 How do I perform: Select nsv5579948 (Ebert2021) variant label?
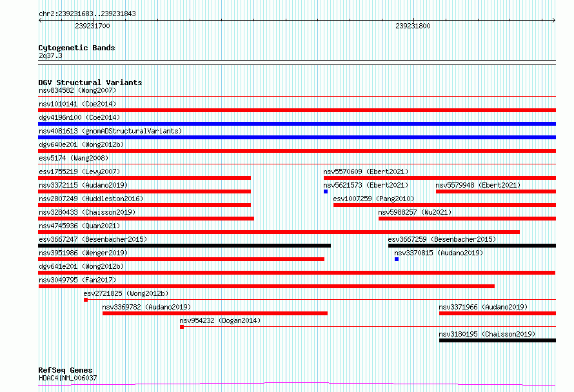click(478, 185)
